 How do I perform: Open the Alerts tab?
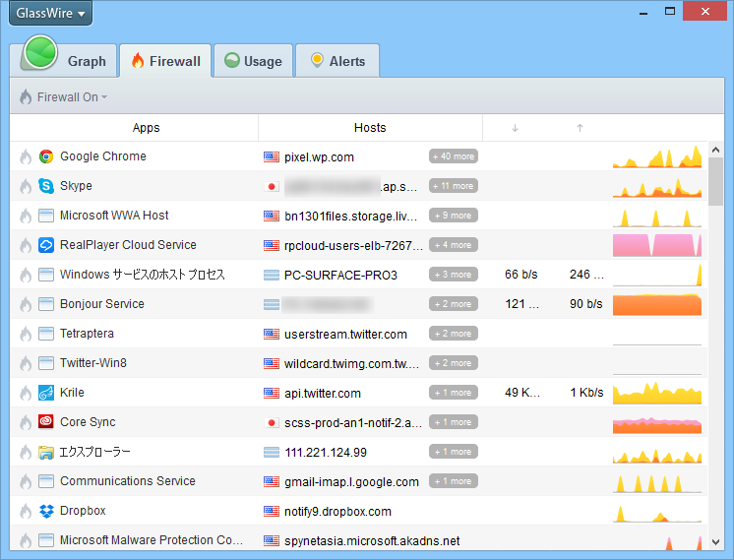pyautogui.click(x=337, y=61)
